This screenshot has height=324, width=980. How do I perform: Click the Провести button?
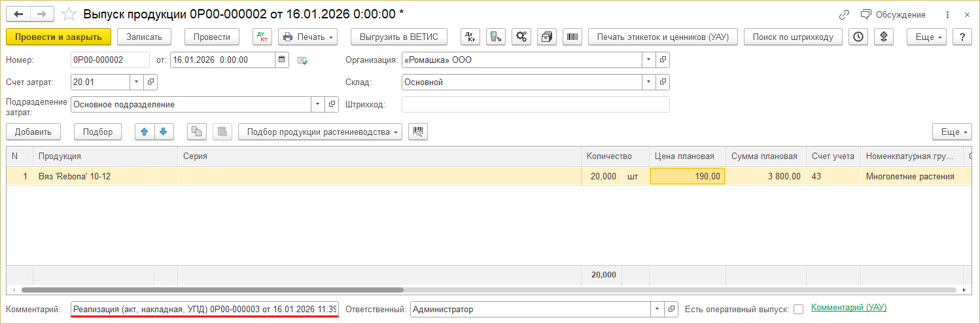[x=212, y=37]
